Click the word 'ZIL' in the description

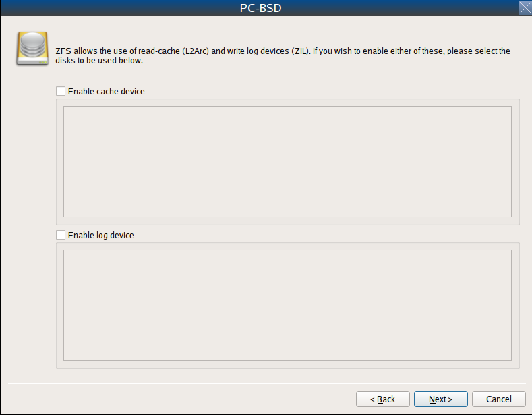click(300, 51)
